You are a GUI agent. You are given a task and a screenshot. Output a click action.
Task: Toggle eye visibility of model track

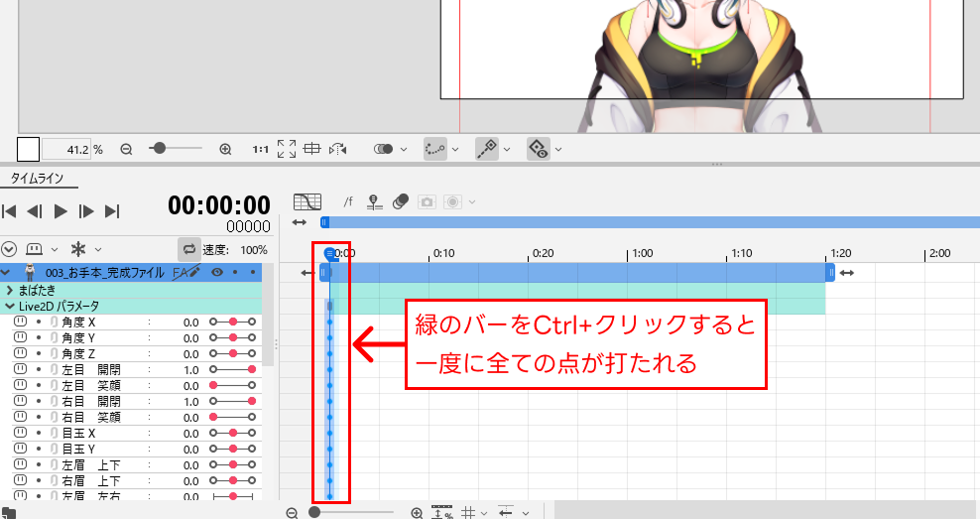(x=217, y=272)
